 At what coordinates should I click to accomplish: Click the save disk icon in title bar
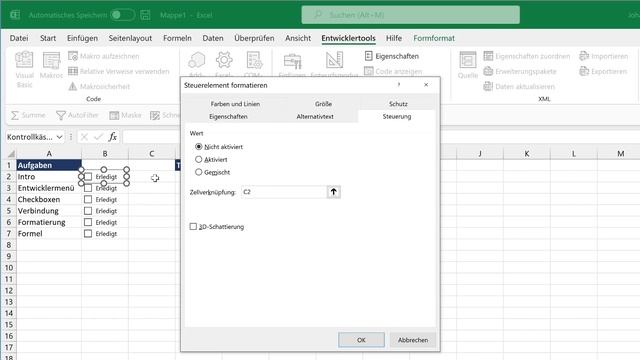145,15
